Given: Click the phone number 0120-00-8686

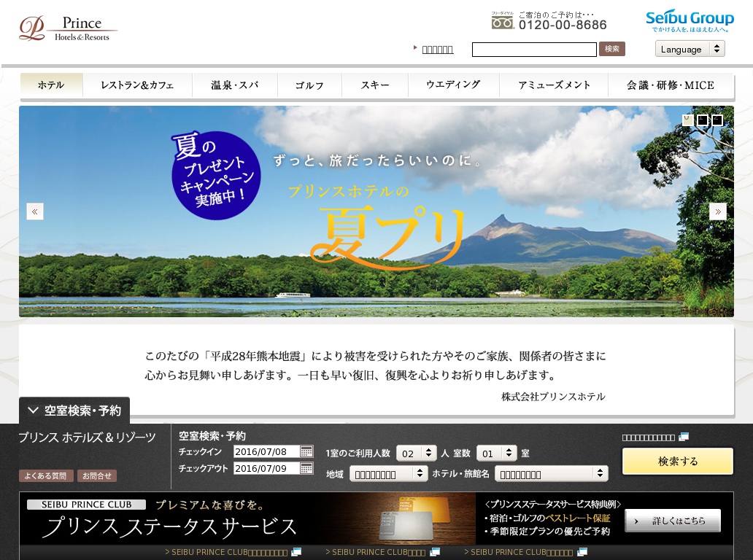Looking at the screenshot, I should pos(563,25).
